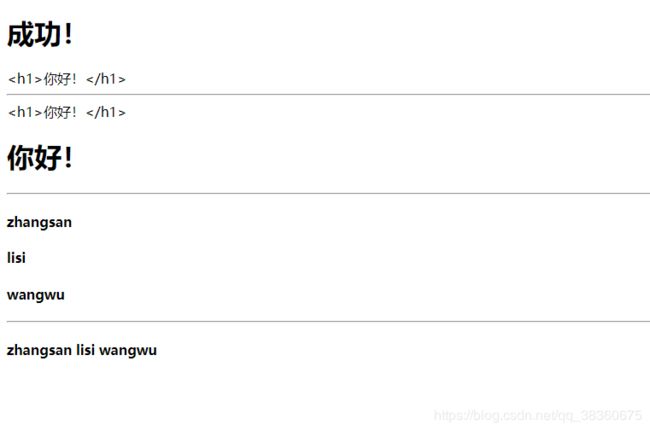
Task: Select the second escaped <h1>你好 text line
Action: point(67,112)
